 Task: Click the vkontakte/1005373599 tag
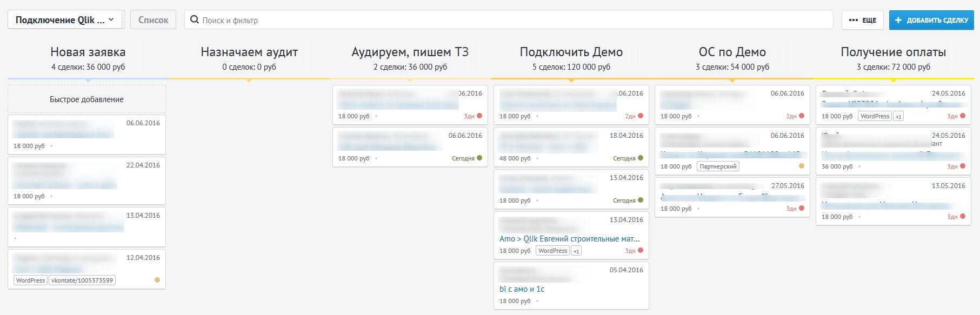pyautogui.click(x=82, y=280)
